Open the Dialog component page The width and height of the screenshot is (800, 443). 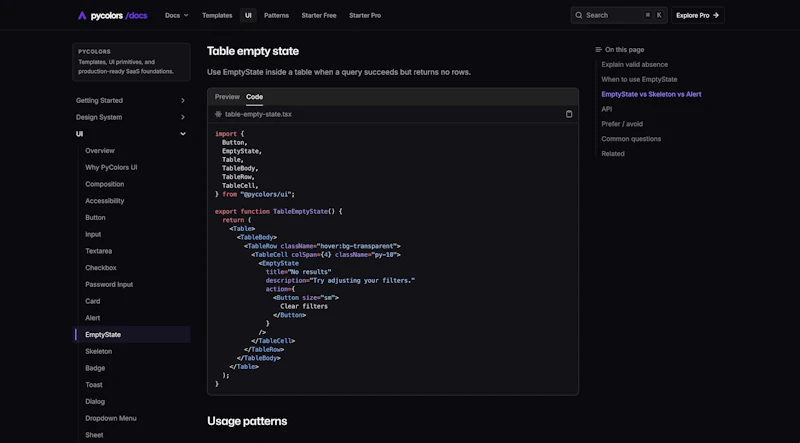point(95,402)
